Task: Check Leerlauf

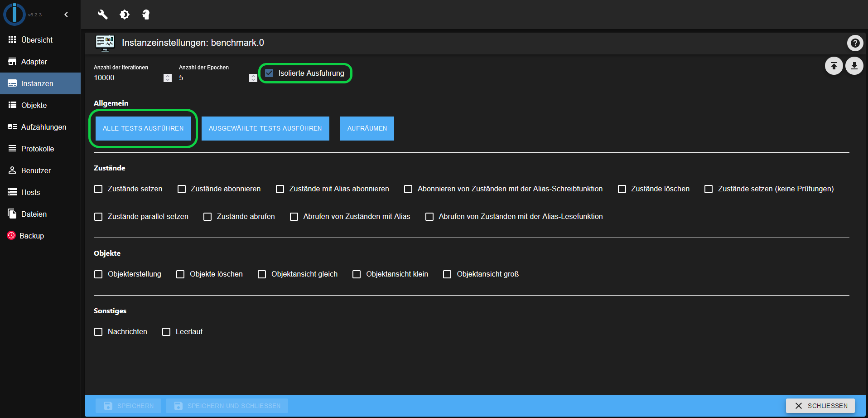Action: [166, 332]
